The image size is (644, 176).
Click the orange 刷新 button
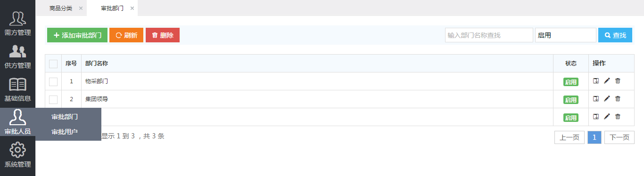(126, 35)
